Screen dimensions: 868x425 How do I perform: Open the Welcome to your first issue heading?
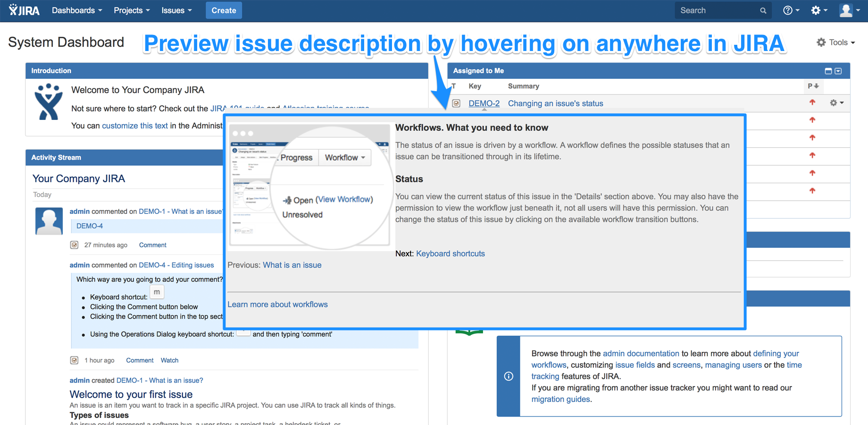click(131, 394)
